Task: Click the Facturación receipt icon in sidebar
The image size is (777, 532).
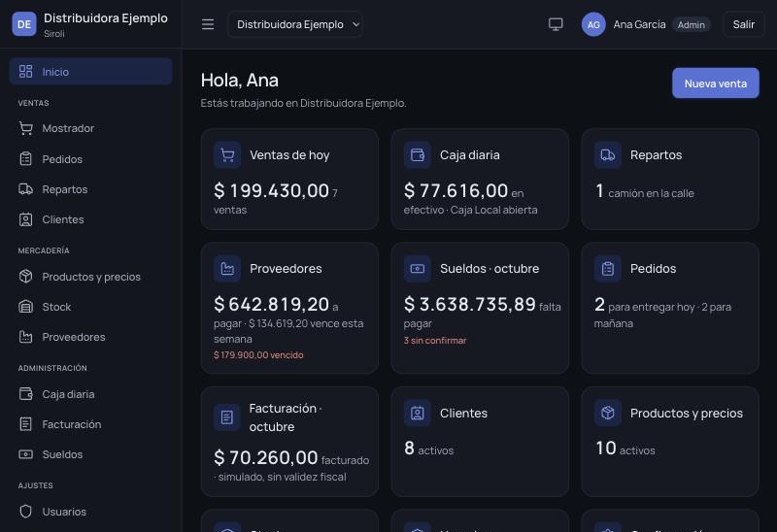Action: pos(26,424)
